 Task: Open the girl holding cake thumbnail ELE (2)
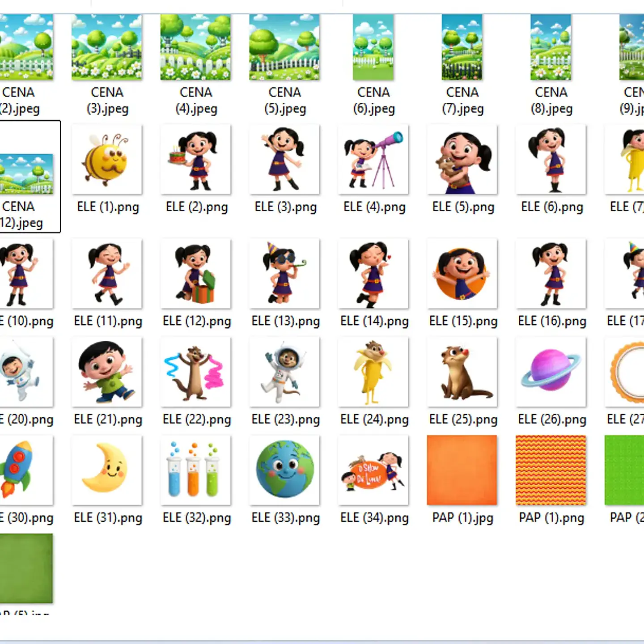(x=195, y=160)
